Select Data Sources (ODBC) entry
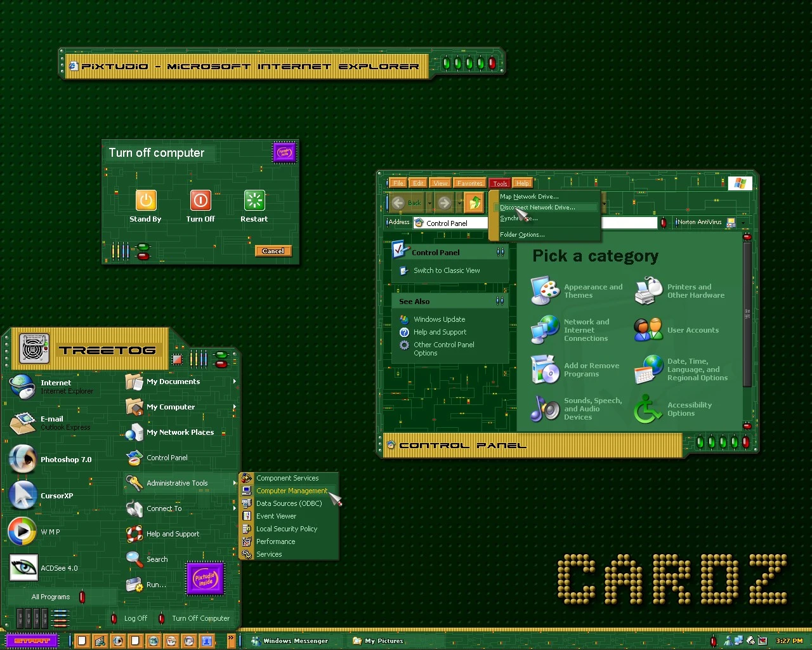This screenshot has height=650, width=812. [x=289, y=503]
